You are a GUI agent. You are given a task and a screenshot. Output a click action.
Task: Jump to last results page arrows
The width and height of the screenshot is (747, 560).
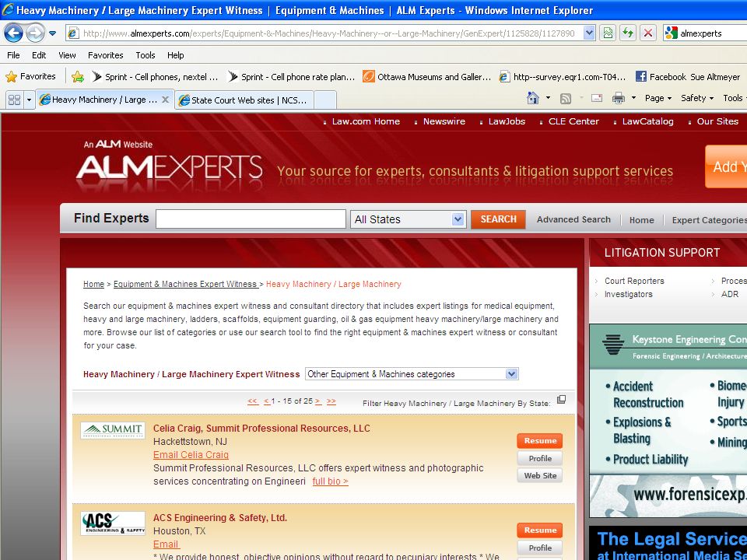point(331,401)
